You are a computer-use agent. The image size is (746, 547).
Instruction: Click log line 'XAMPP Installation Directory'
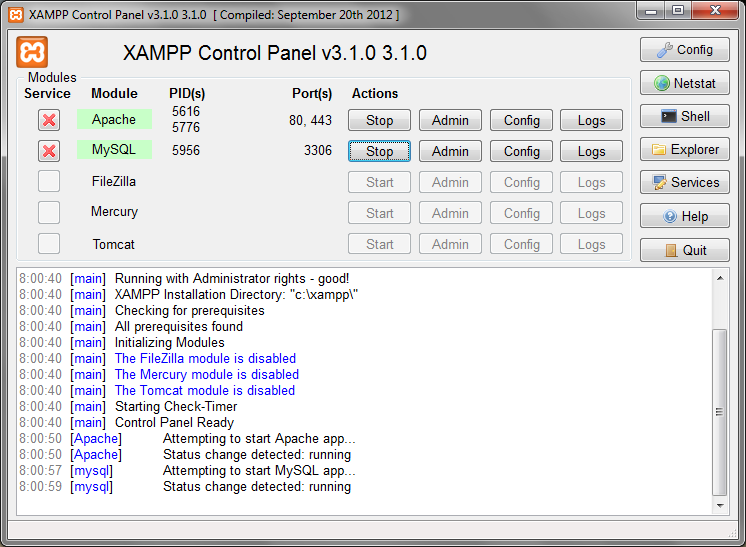point(236,294)
